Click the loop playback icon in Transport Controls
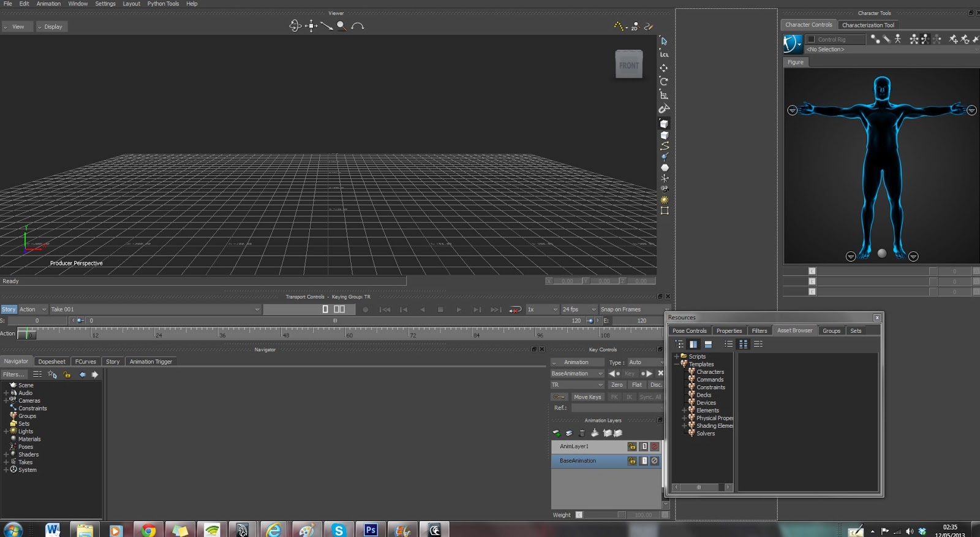 coord(515,310)
